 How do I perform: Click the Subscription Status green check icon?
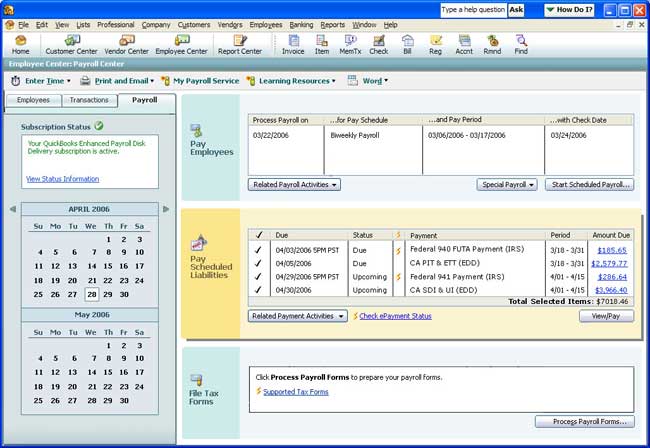pyautogui.click(x=99, y=126)
